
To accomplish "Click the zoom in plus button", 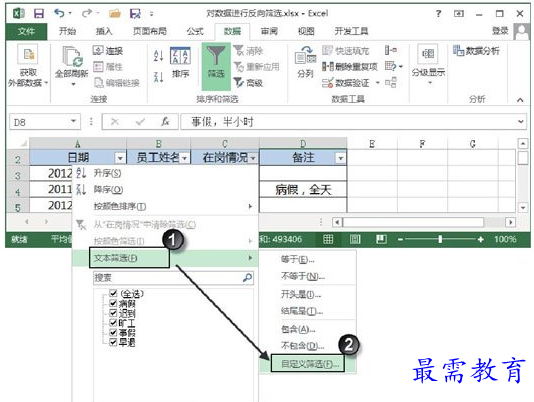I will tap(481, 239).
